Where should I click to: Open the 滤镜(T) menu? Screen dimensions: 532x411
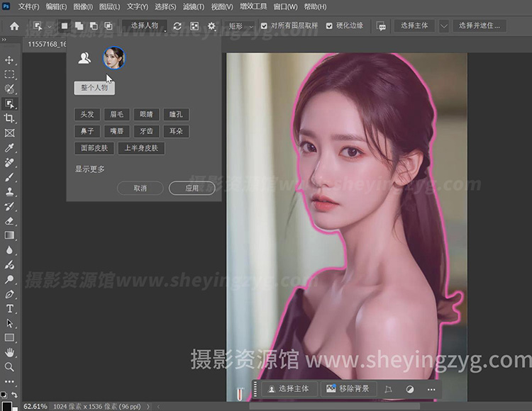pos(194,6)
